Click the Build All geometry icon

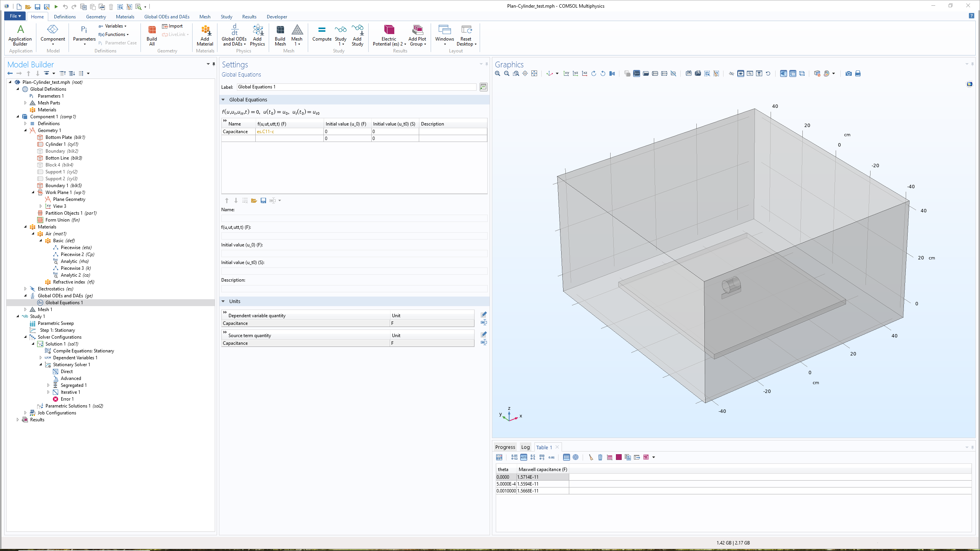click(x=152, y=31)
